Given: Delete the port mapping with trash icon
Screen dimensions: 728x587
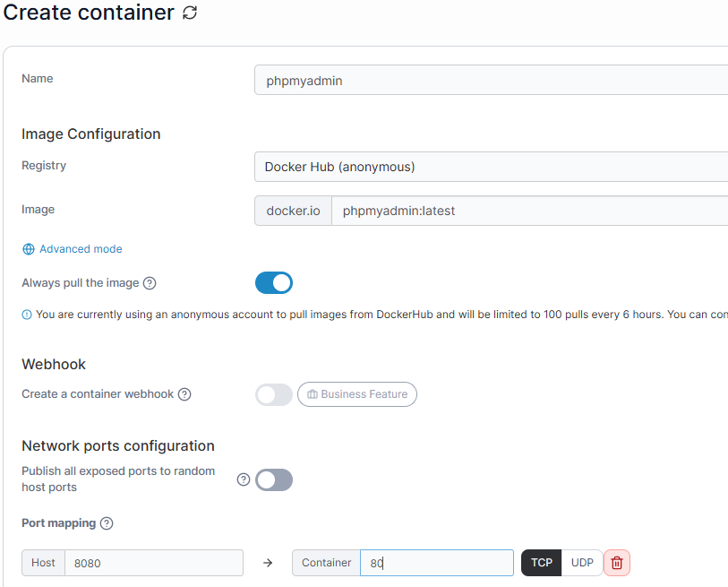Looking at the screenshot, I should coord(617,563).
